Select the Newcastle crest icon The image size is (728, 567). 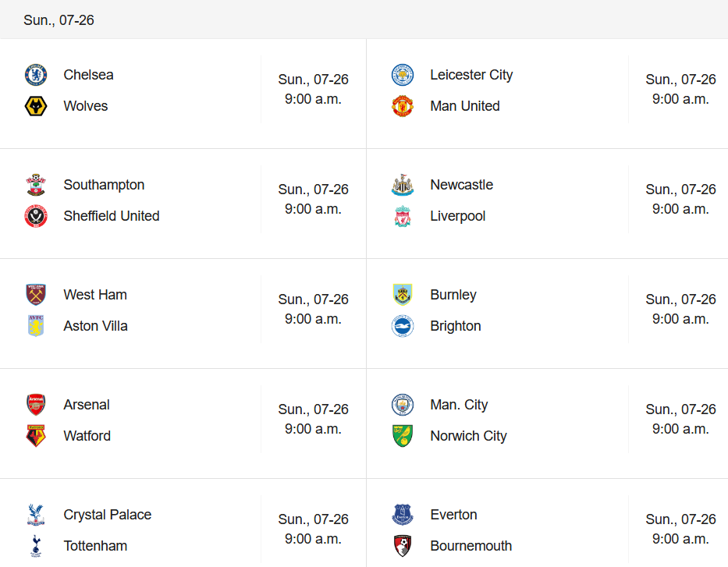click(403, 185)
